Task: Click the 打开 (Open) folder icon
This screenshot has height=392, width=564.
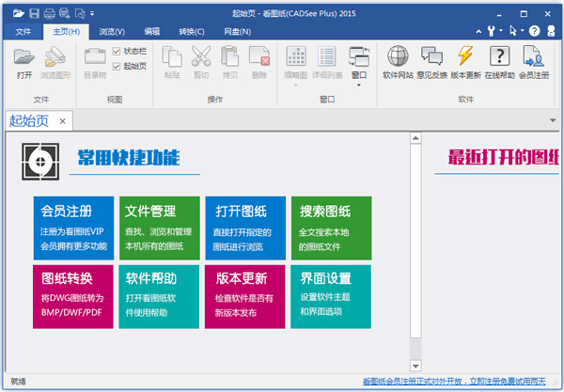Action: click(23, 61)
